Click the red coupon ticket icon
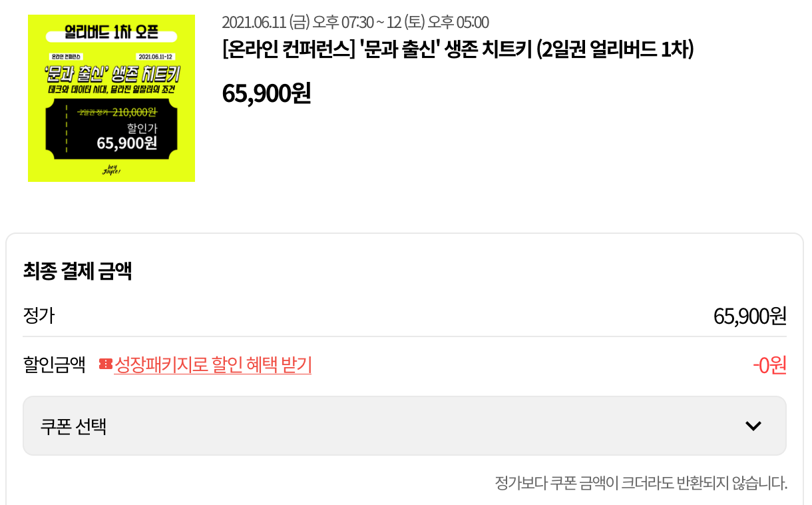The width and height of the screenshot is (812, 505). pyautogui.click(x=105, y=364)
